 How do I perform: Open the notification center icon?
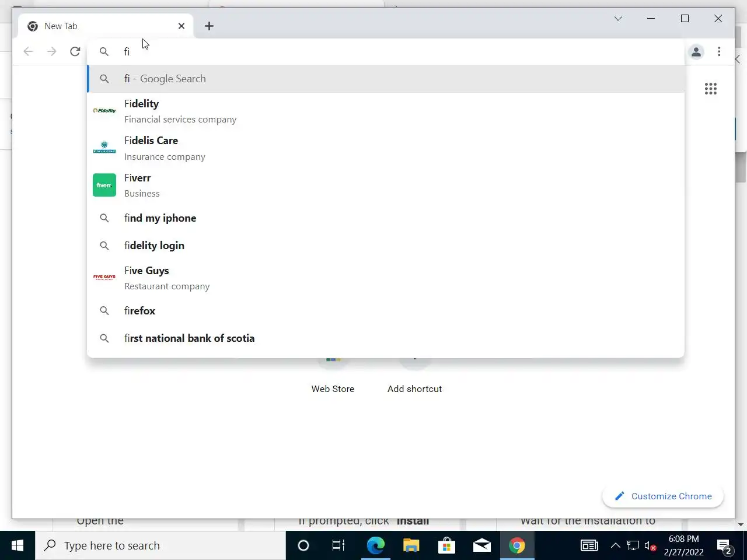(725, 547)
